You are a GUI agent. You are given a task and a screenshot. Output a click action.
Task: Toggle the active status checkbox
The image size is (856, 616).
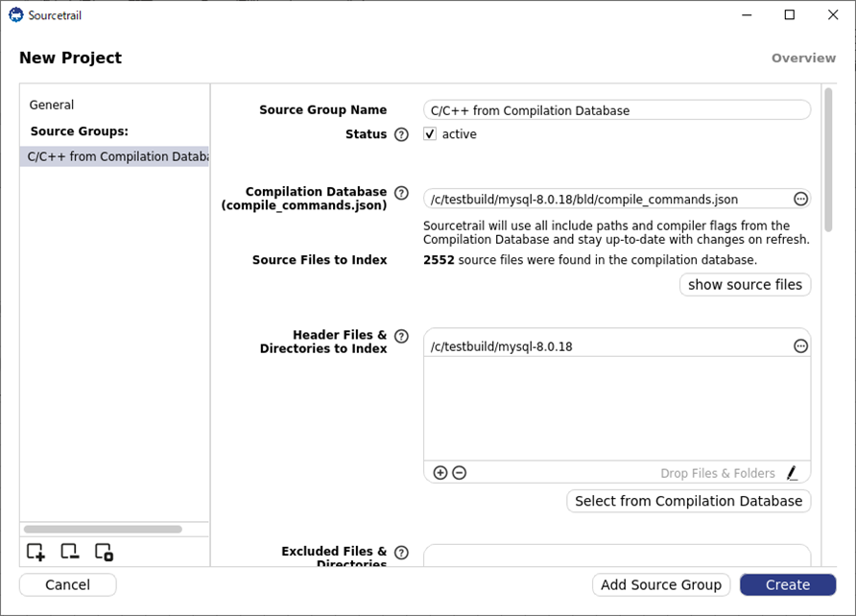430,133
